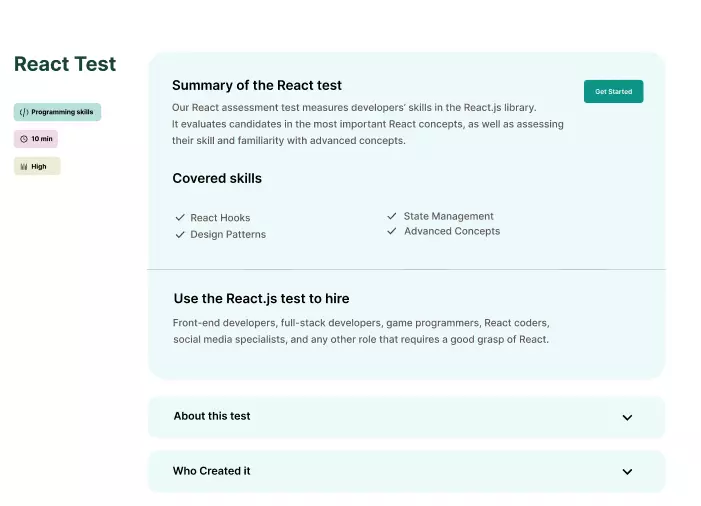Image resolution: width=701 pixels, height=506 pixels.
Task: Expand the Who Created it chevron
Action: tap(627, 471)
